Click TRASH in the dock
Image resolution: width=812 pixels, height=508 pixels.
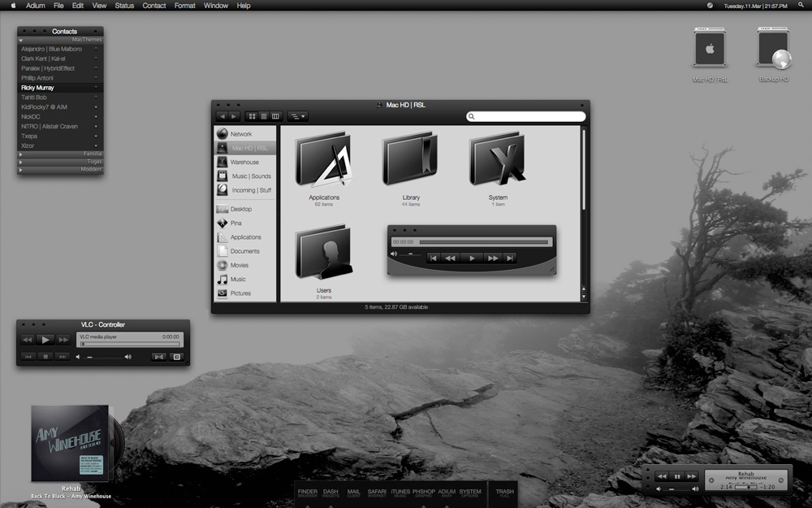504,493
